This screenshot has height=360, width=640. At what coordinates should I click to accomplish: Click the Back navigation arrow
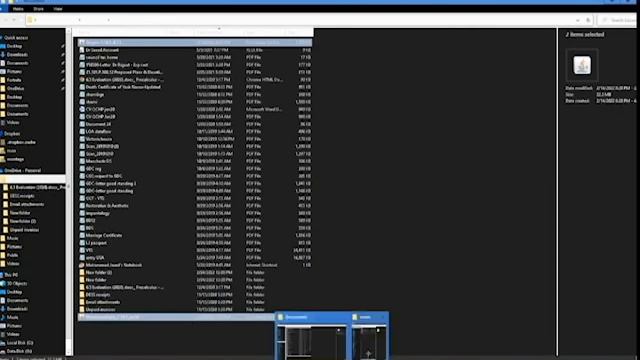(5, 20)
